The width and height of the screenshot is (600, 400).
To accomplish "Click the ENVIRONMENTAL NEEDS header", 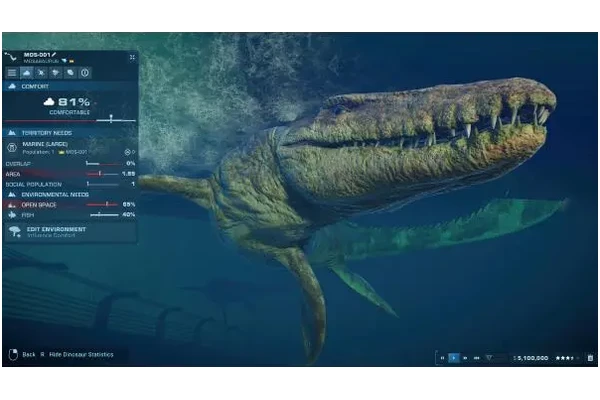I will pyautogui.click(x=55, y=194).
